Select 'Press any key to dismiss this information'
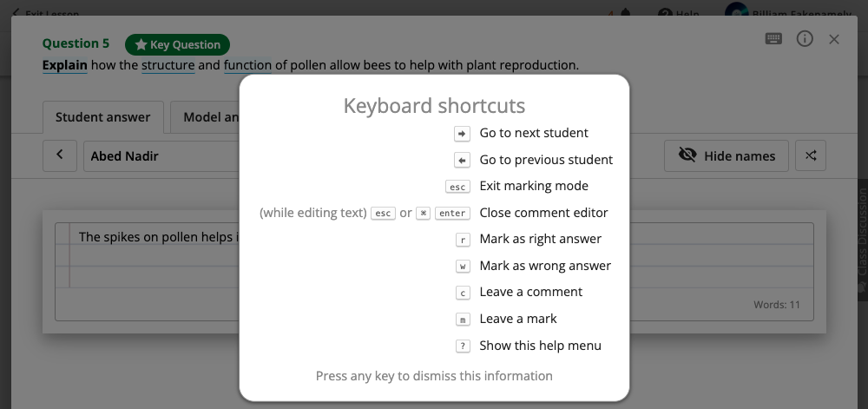 click(434, 376)
